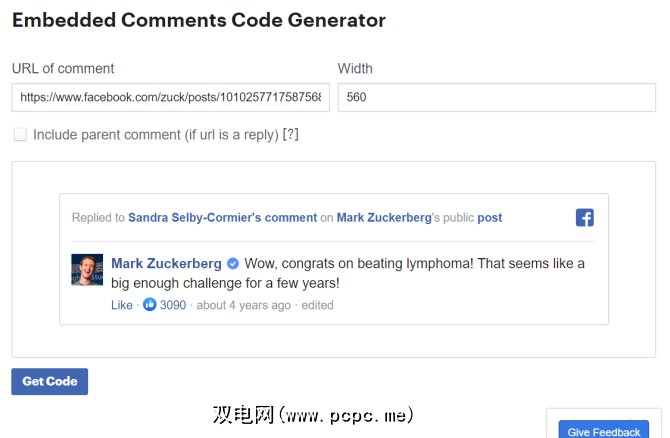
Task: Open the bold Mark Zuckerberg comment author name
Action: point(166,264)
